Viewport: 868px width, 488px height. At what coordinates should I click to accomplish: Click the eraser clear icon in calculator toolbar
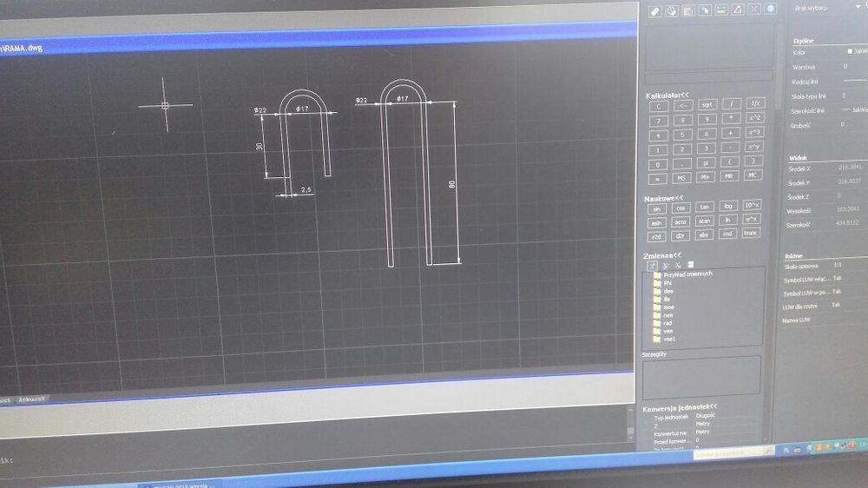coord(654,10)
